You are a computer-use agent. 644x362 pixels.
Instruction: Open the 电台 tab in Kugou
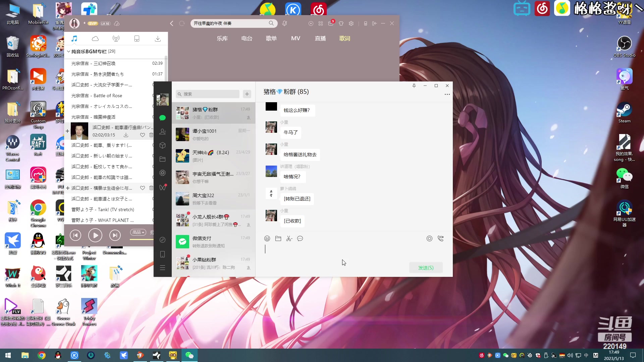247,39
